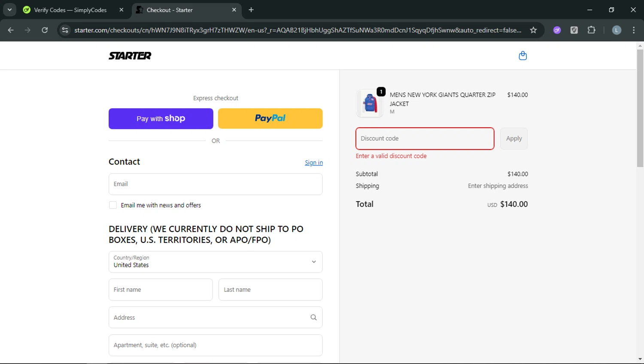Viewport: 644px width, 364px height.
Task: Click into the Email field
Action: pyautogui.click(x=216, y=184)
